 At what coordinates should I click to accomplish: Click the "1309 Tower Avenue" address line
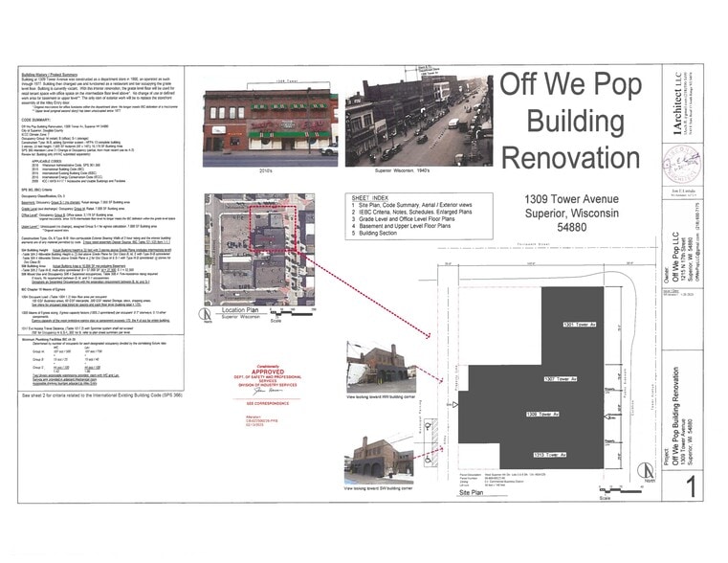[x=571, y=199]
